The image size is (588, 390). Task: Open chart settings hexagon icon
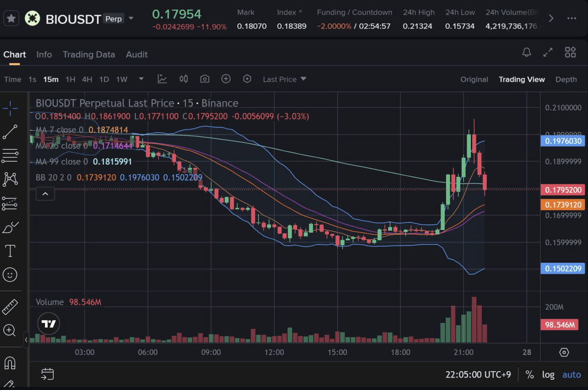click(x=247, y=79)
